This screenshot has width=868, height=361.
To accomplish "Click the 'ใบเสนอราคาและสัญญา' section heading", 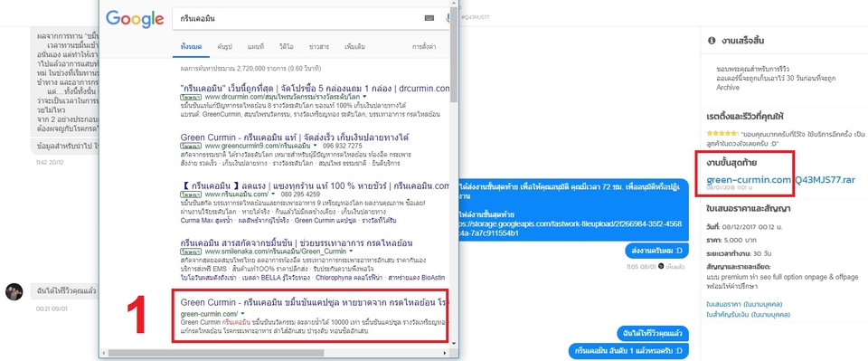I will pyautogui.click(x=748, y=209).
